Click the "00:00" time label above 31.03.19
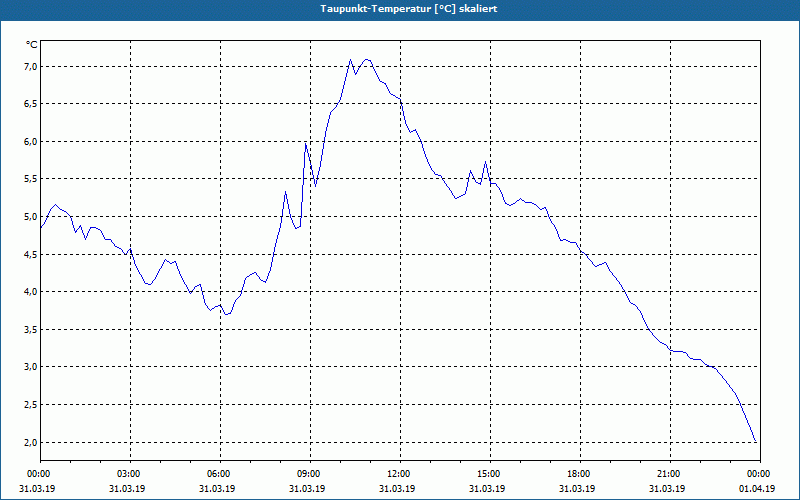Image resolution: width=800 pixels, height=500 pixels. click(x=38, y=474)
